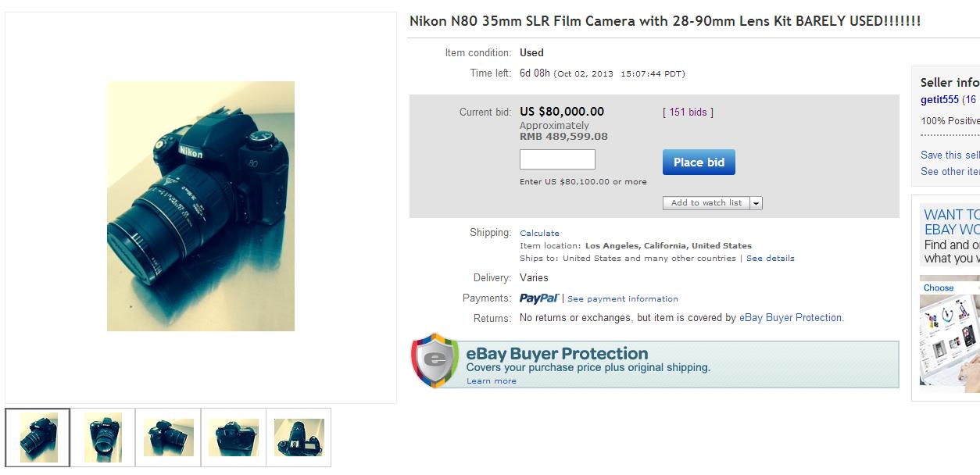Select the first camera thumbnail
Screen dimensions: 980x475
click(x=38, y=437)
